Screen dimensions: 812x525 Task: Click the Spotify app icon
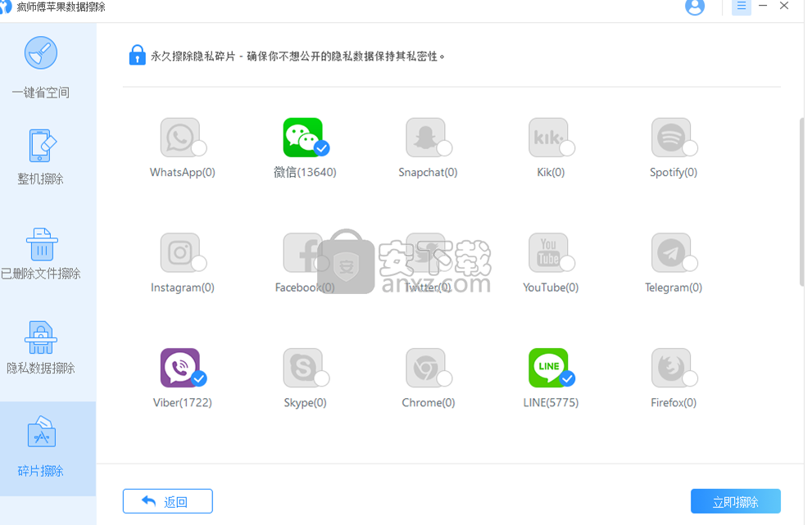[670, 138]
